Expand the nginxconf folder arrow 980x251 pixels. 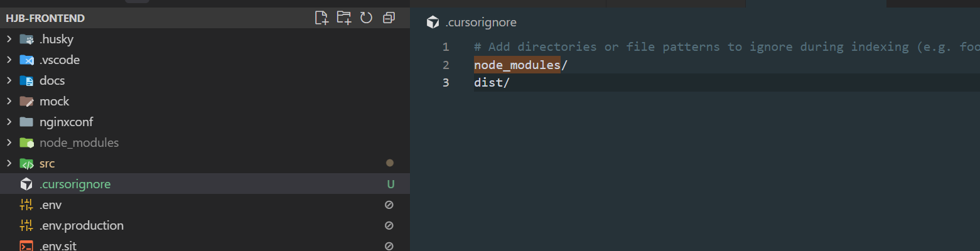(x=9, y=122)
